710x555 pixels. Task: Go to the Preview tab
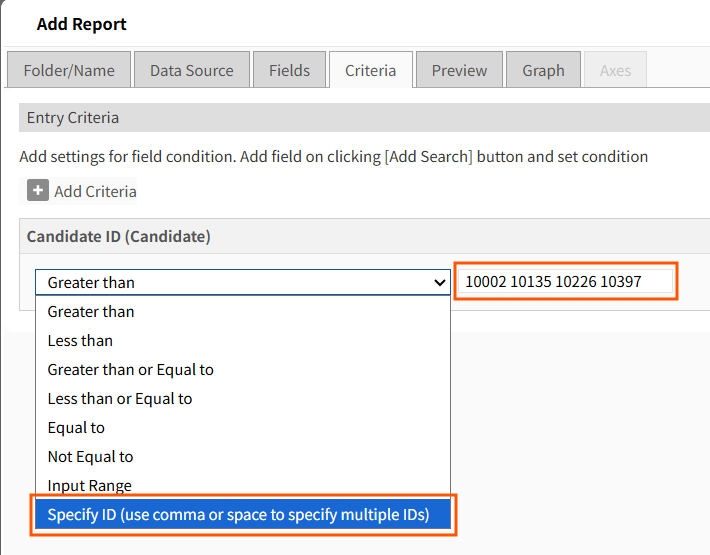tap(459, 70)
